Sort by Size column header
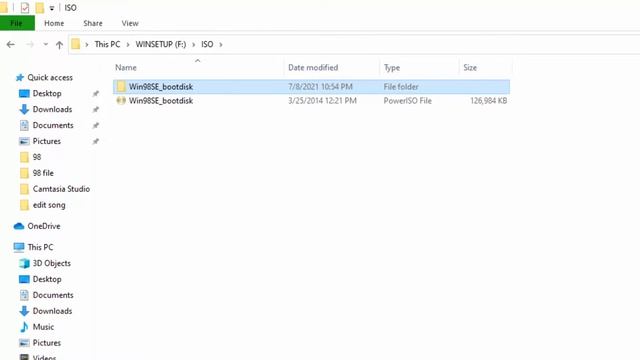 (470, 67)
